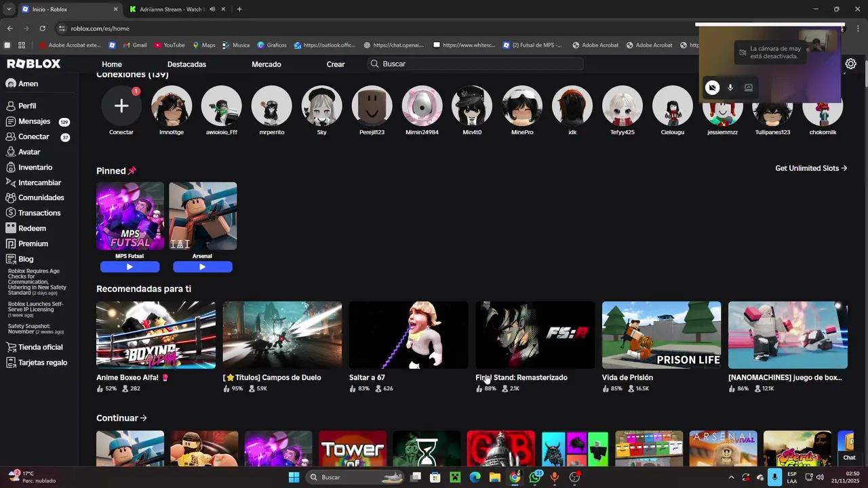Open the Roblox Requires Age Checks blog post
The image size is (868, 488).
37,282
